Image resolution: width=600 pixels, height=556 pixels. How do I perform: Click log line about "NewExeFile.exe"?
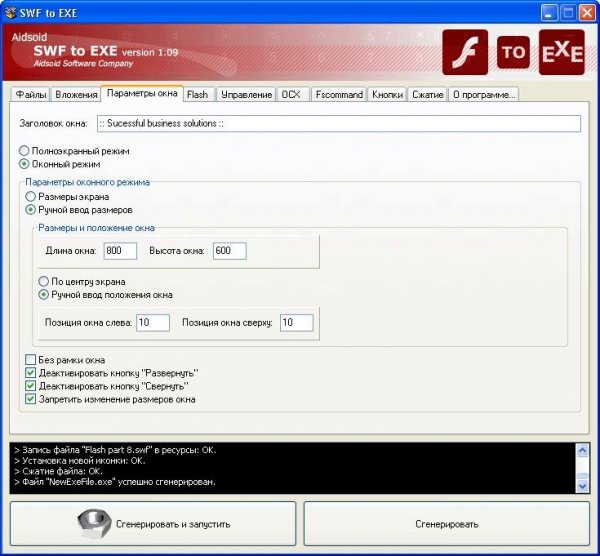pos(115,482)
